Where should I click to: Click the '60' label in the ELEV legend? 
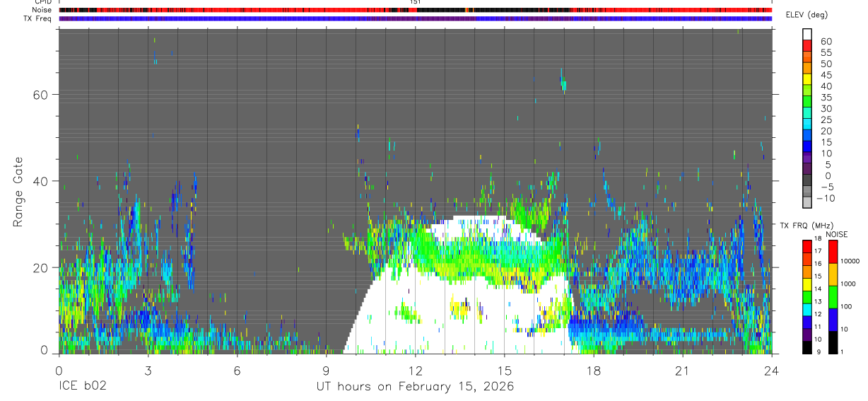[x=826, y=42]
